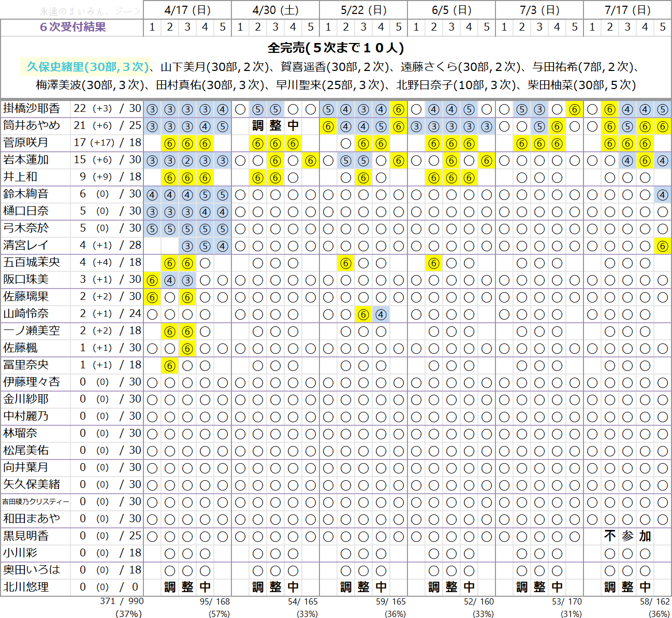Click the member name 掛橋沙耶香
The image size is (672, 618).
(x=32, y=108)
